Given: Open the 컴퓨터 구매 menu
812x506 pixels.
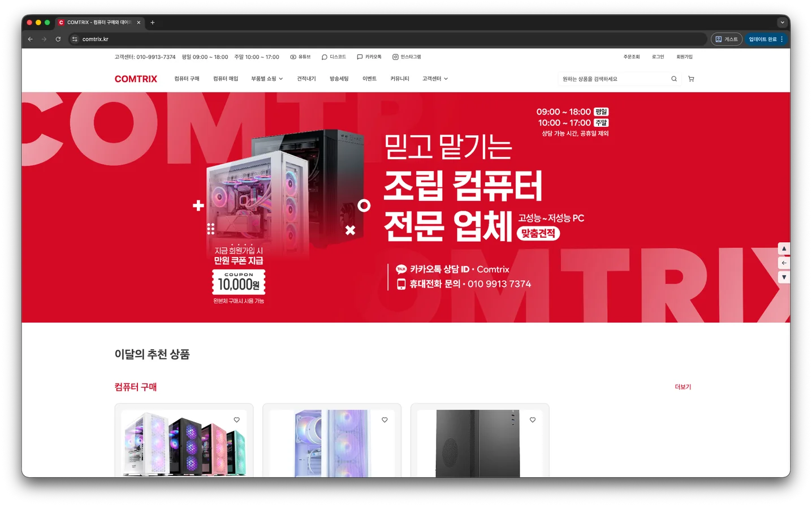Looking at the screenshot, I should click(x=187, y=79).
